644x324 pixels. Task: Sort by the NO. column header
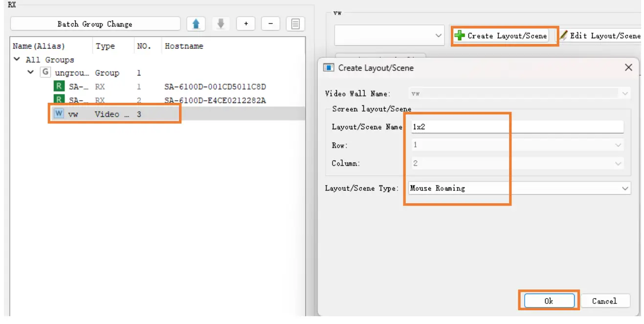pyautogui.click(x=148, y=46)
